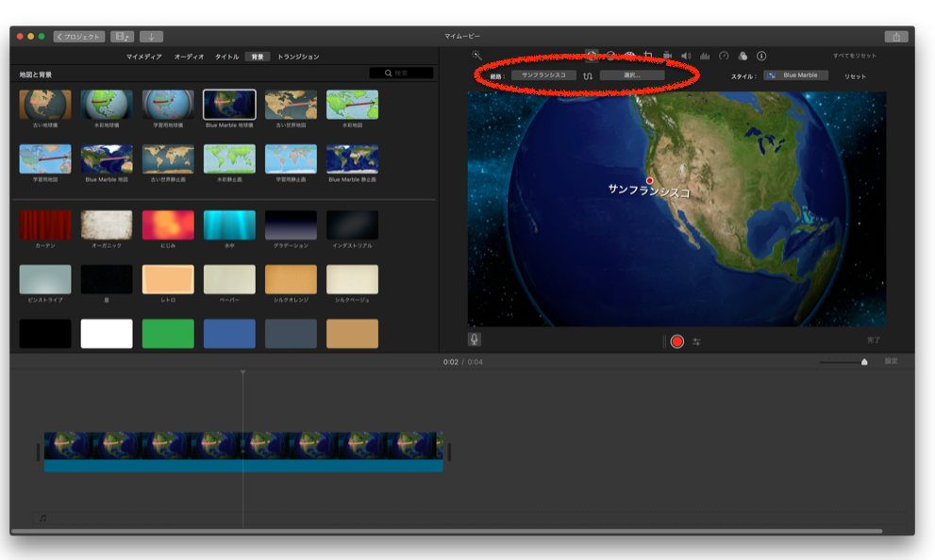Open the speed speedometer icon
The height and width of the screenshot is (560, 935).
coord(724,56)
